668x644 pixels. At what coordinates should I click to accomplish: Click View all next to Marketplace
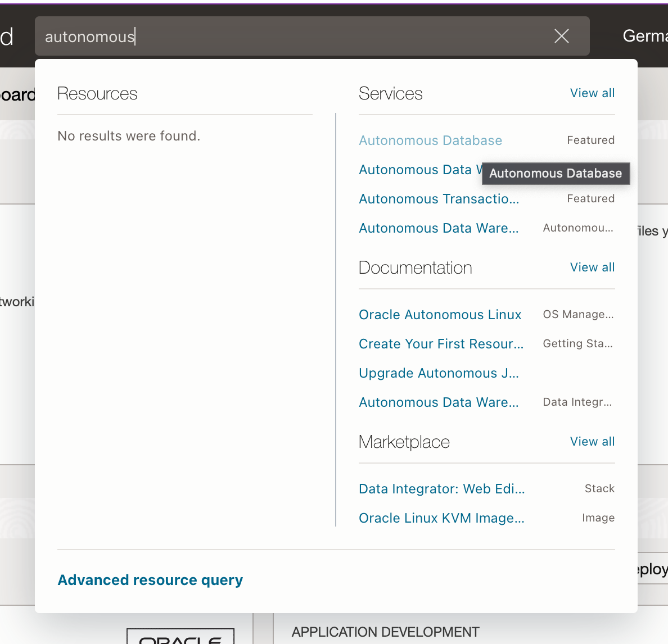[592, 441]
